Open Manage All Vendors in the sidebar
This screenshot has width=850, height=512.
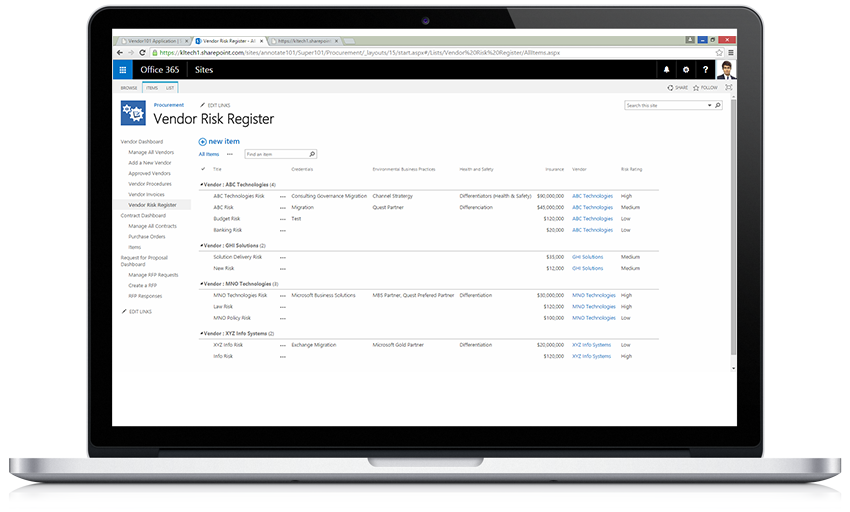click(x=151, y=152)
